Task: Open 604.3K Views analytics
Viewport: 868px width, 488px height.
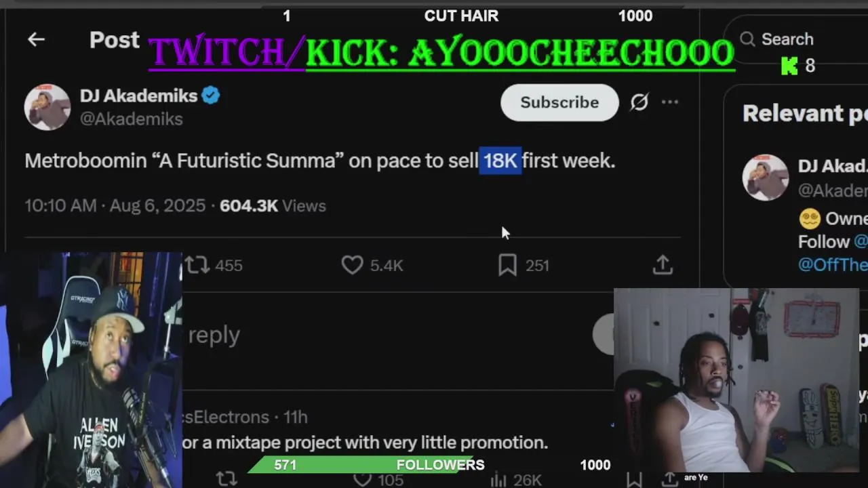Action: pos(273,205)
